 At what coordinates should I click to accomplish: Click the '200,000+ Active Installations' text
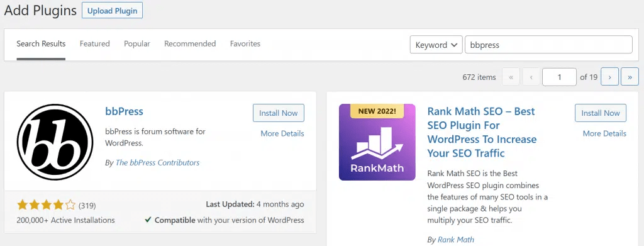[65, 220]
